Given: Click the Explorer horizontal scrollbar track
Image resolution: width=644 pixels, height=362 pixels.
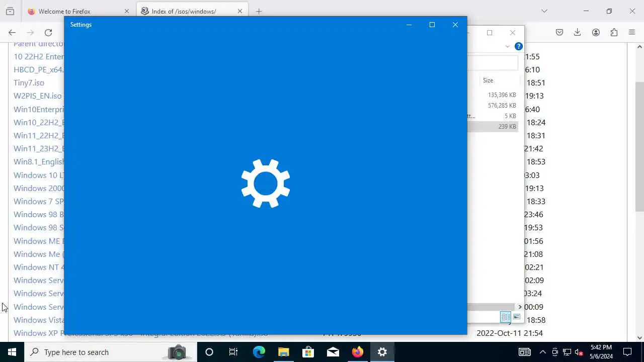Looking at the screenshot, I should point(491,307).
